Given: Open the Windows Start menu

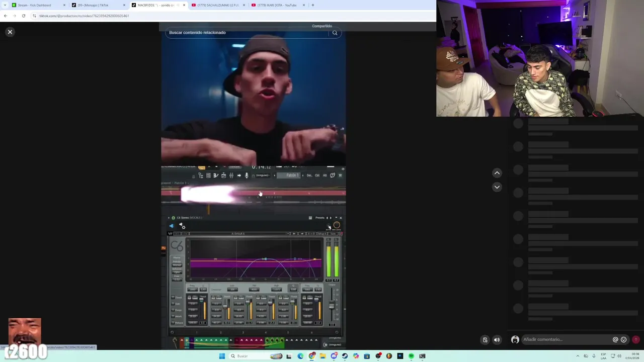Looking at the screenshot, I should click(222, 356).
